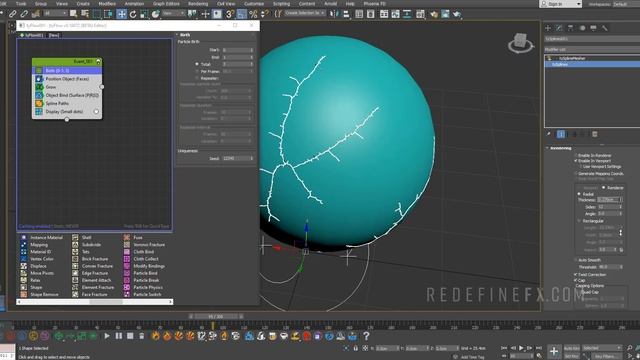This screenshot has width=640, height=360.
Task: Expand the tySplineMesher modifier entry
Action: pyautogui.click(x=556, y=58)
